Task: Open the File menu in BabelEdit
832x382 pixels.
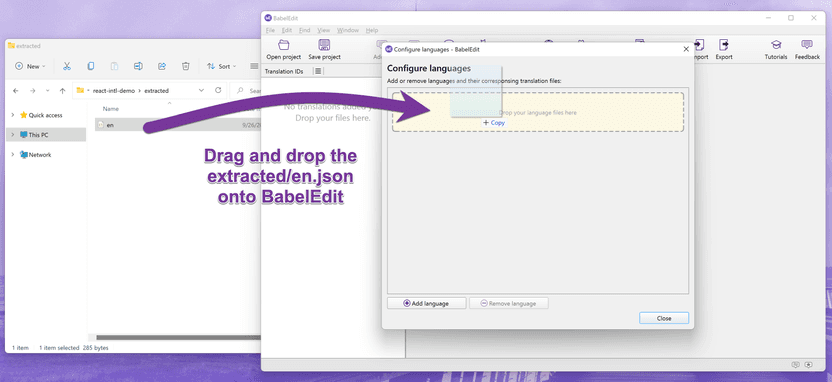Action: coord(270,30)
